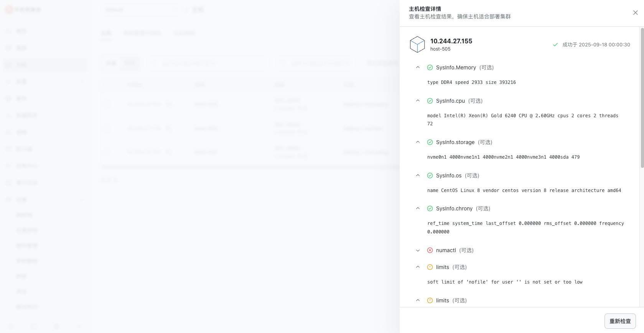
Task: Click the green status icon for SysInfo.cpu
Action: (x=430, y=101)
